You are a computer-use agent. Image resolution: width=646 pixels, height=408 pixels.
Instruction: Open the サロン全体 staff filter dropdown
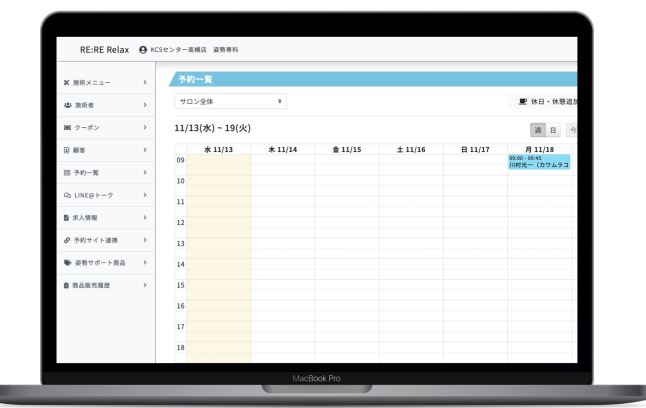click(229, 102)
